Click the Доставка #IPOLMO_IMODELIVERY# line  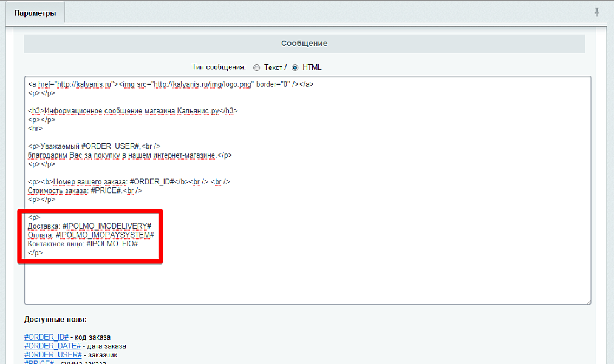89,226
